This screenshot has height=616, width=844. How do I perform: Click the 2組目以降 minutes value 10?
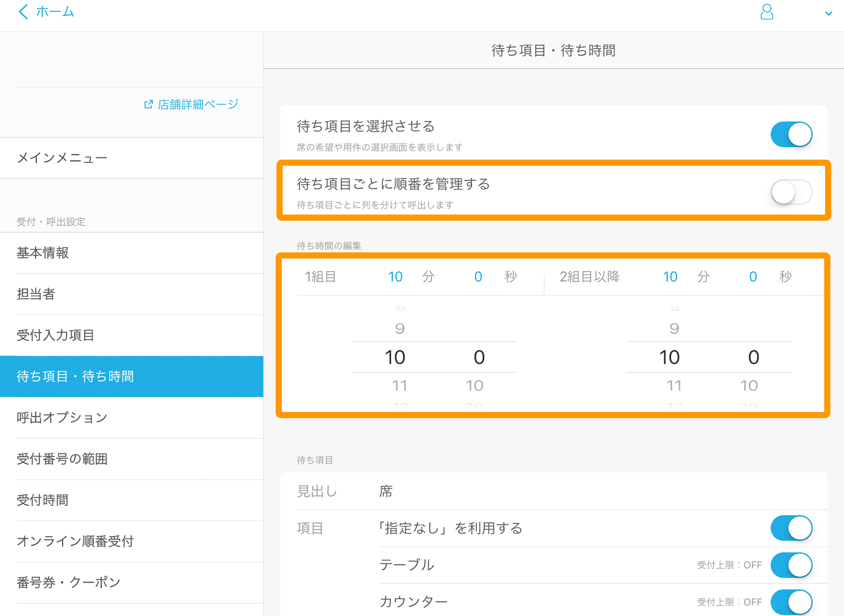coord(670,277)
